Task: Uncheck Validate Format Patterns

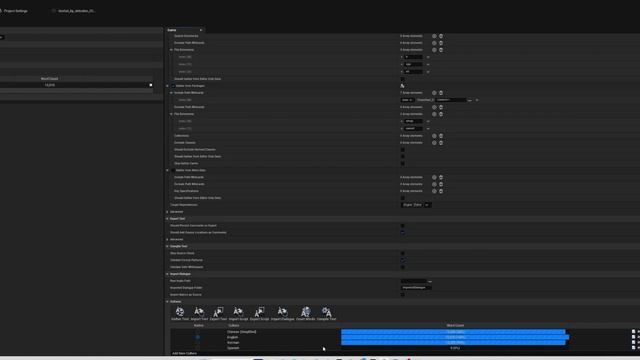Action: point(402,260)
